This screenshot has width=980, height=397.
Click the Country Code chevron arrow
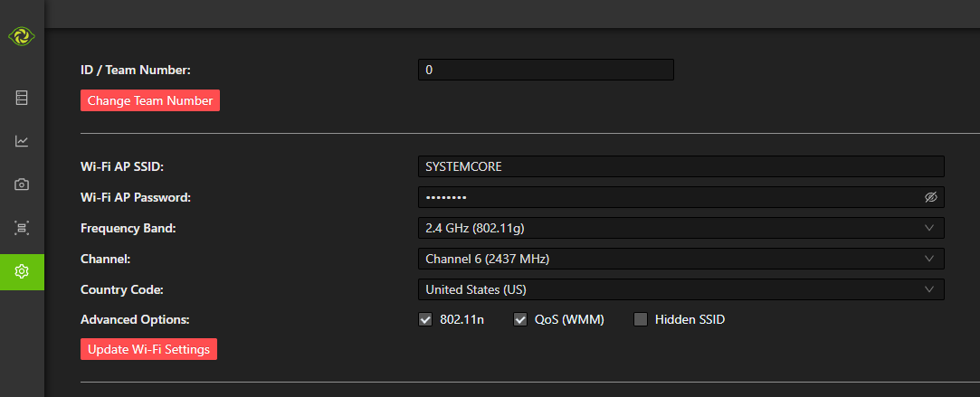tap(929, 289)
